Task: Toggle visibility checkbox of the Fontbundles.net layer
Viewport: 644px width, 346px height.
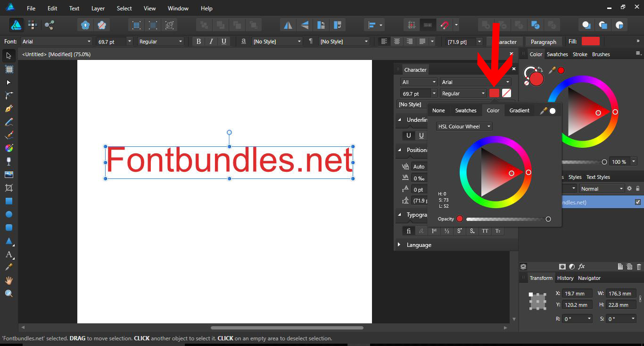Action: tap(639, 202)
